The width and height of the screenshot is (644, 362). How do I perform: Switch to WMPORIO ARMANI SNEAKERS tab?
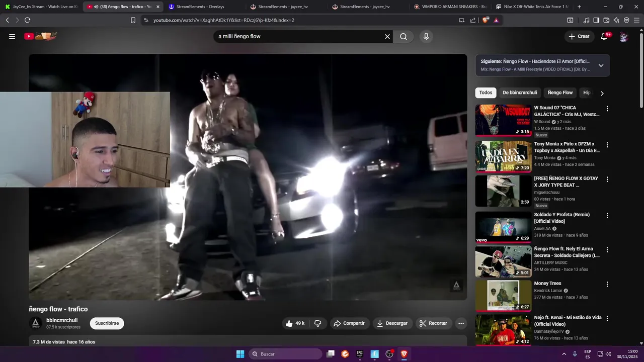click(449, 7)
